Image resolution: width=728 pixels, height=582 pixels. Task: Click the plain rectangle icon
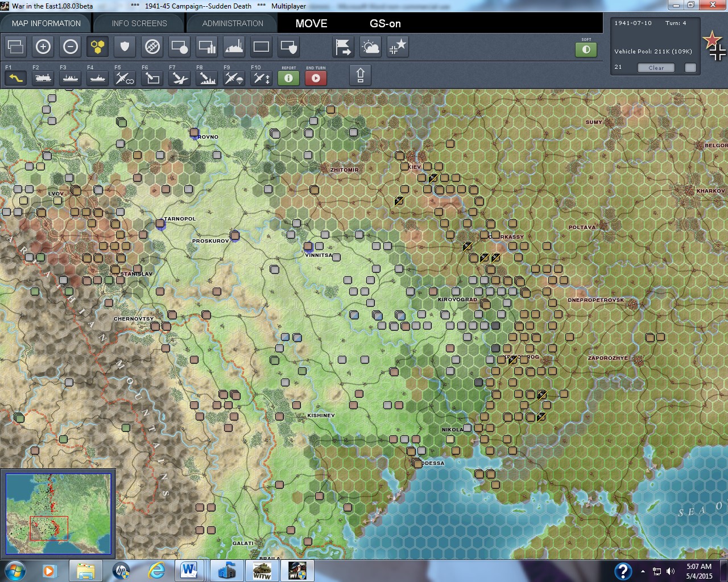coord(262,47)
